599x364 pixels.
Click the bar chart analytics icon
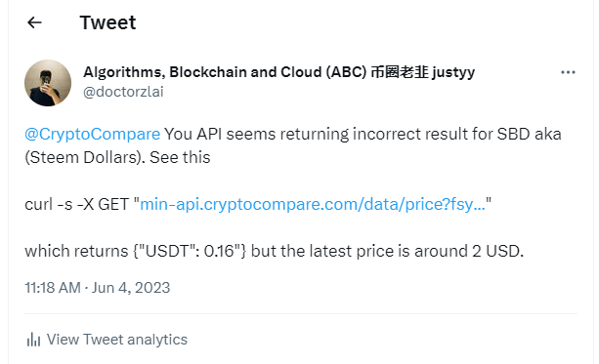pos(33,340)
